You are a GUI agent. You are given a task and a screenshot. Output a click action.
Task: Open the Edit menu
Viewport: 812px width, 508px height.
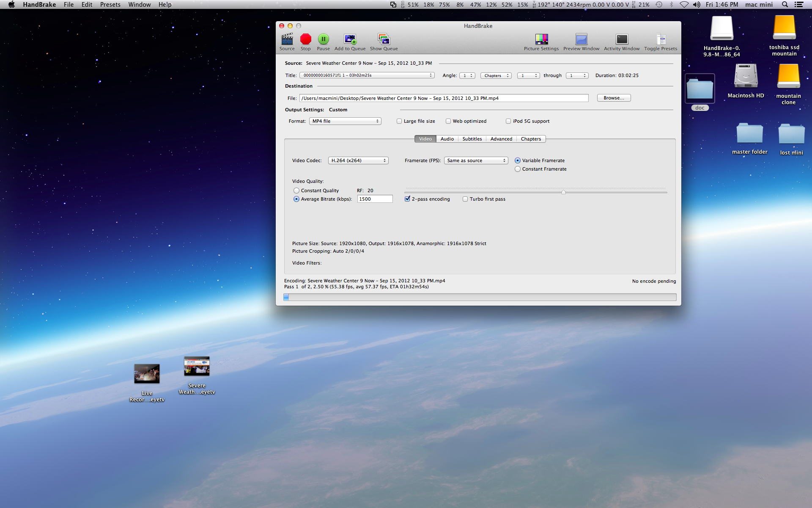87,5
